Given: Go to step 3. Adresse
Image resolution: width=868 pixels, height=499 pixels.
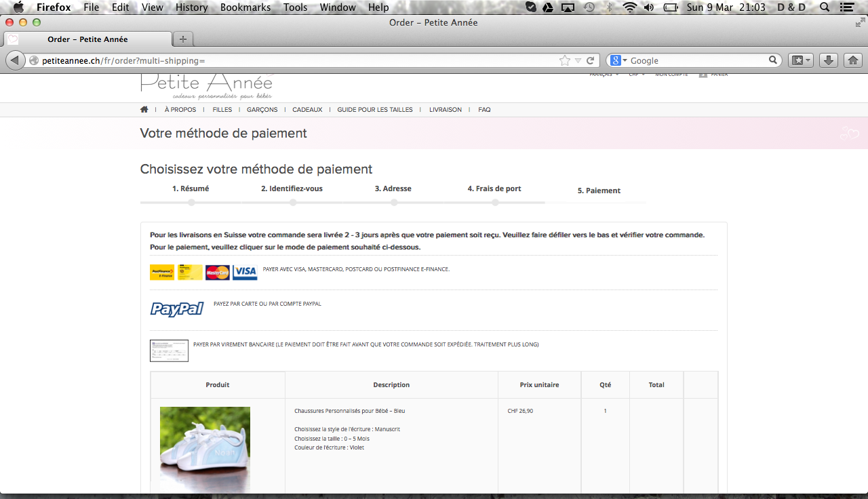Looking at the screenshot, I should 393,188.
